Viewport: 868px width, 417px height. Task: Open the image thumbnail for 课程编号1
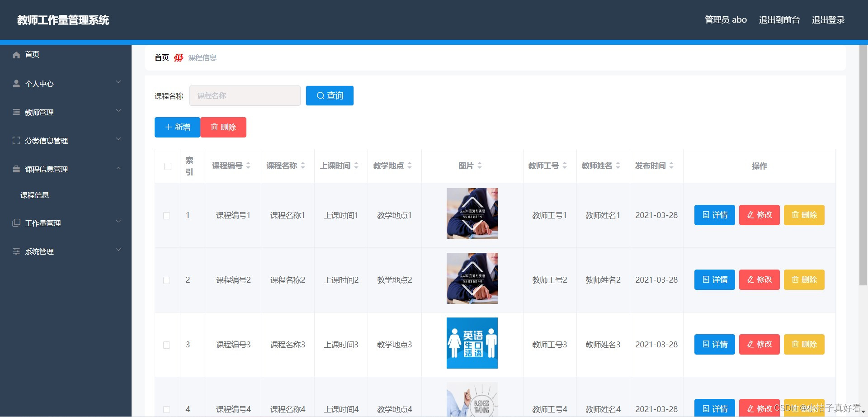tap(472, 213)
